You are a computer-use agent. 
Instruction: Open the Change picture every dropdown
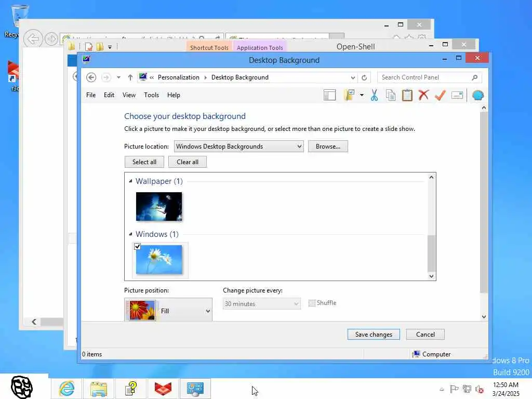coord(262,303)
